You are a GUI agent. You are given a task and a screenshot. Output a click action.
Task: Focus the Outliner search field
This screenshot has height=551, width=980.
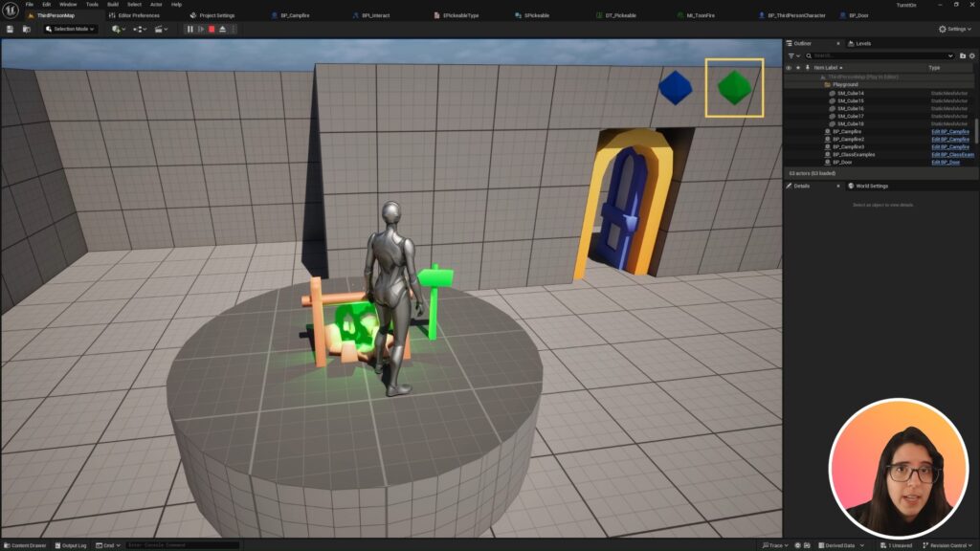tap(880, 55)
